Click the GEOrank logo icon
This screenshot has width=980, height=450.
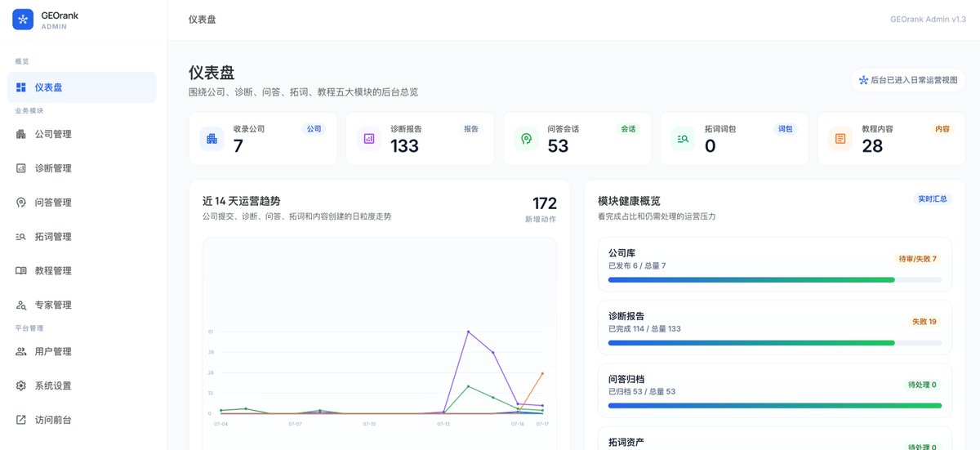pyautogui.click(x=23, y=20)
